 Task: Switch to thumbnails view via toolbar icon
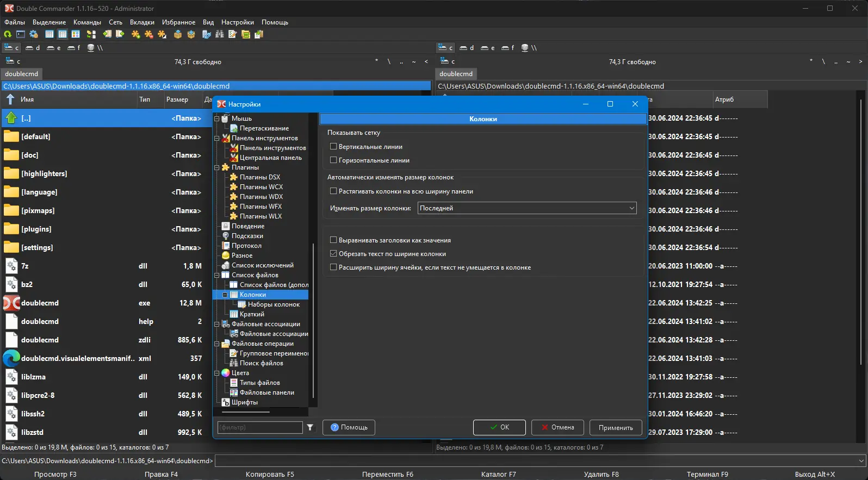click(76, 34)
